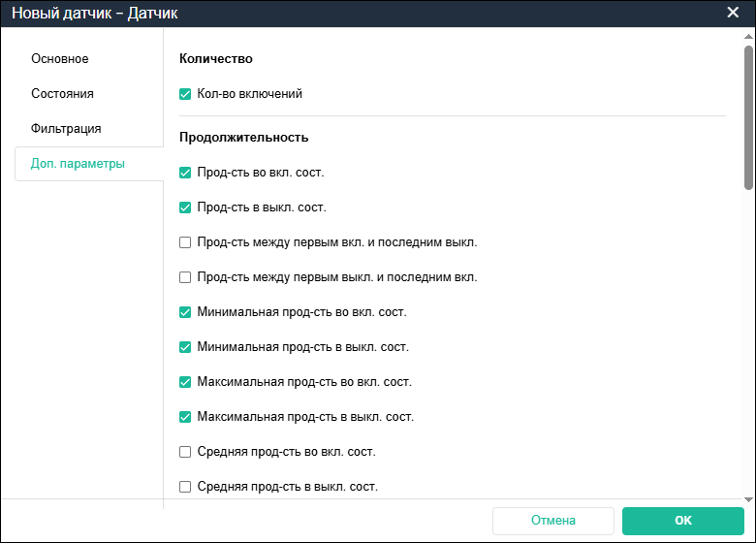This screenshot has height=543, width=756.
Task: Close the Новый датчик dialog window
Action: [733, 14]
